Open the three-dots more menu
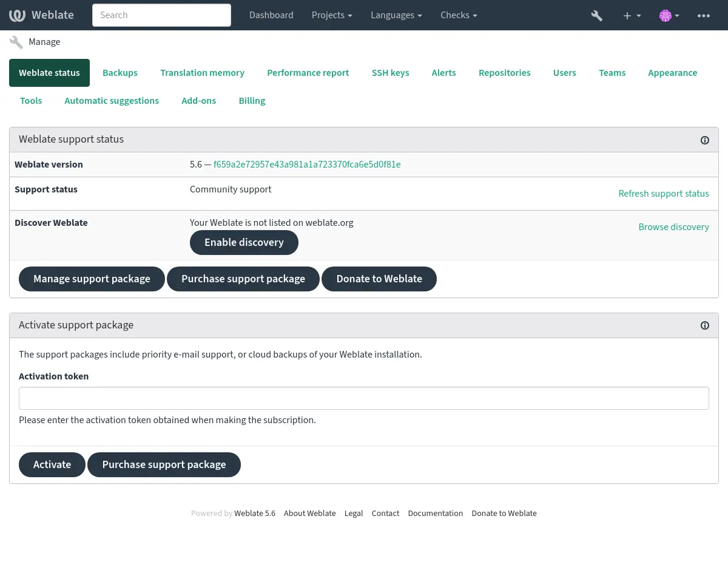Image resolution: width=728 pixels, height=581 pixels. [x=704, y=16]
